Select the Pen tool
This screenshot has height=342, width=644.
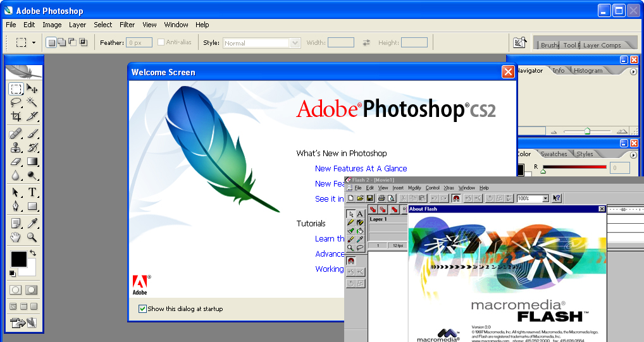[x=16, y=206]
